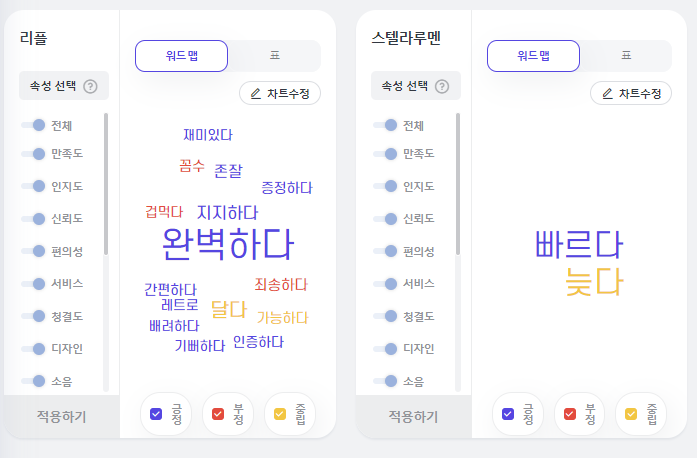Screen dimensions: 697x458
Task: Click the word 완벽하다 in word map
Action: [228, 244]
